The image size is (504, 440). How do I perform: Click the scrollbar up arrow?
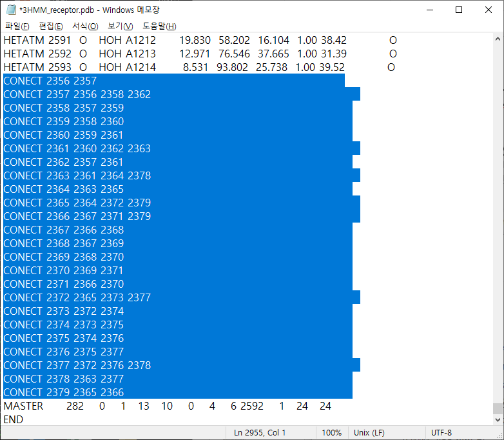click(x=498, y=39)
